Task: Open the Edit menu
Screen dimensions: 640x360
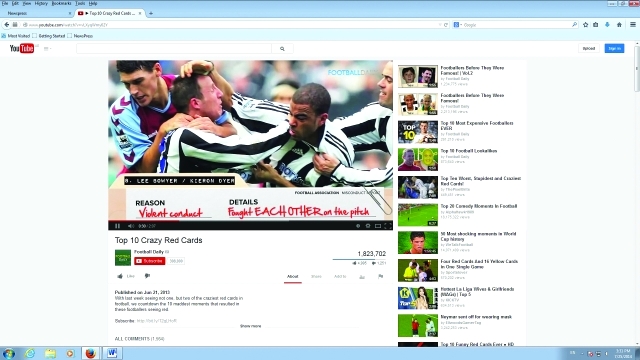Action: (15, 3)
